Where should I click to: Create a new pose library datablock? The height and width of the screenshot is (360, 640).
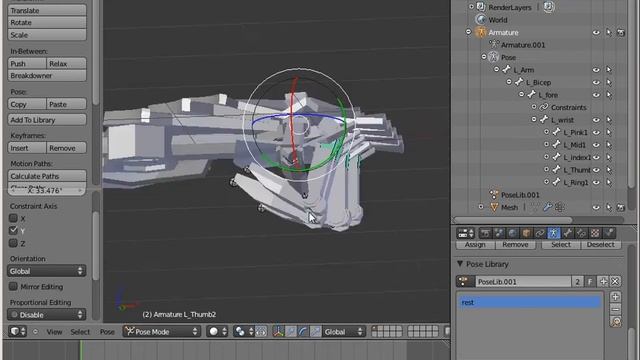(603, 281)
